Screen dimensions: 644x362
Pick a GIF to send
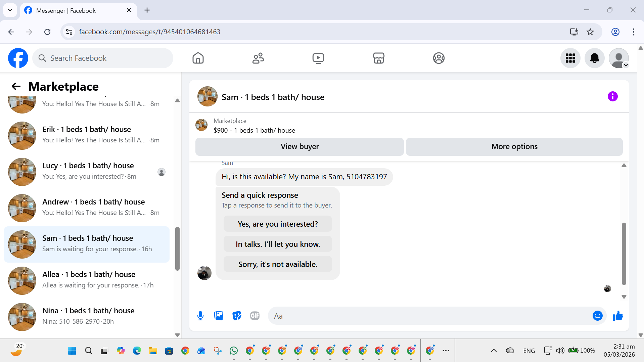(255, 316)
